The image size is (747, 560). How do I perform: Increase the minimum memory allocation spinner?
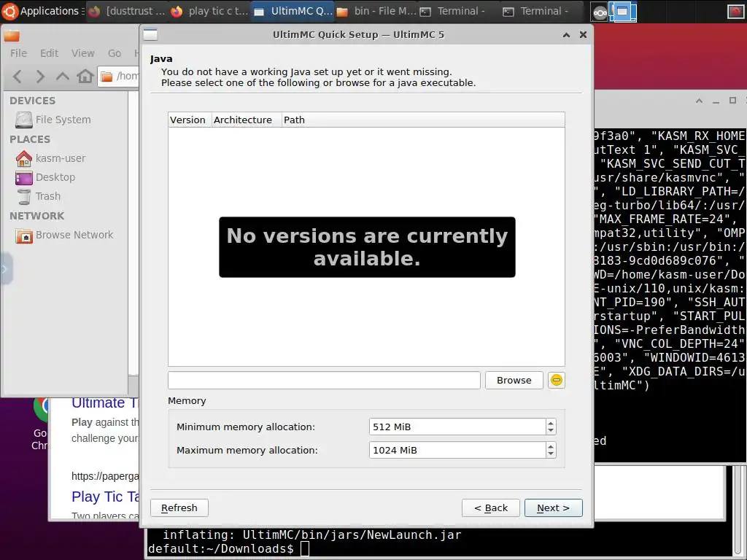(551, 423)
